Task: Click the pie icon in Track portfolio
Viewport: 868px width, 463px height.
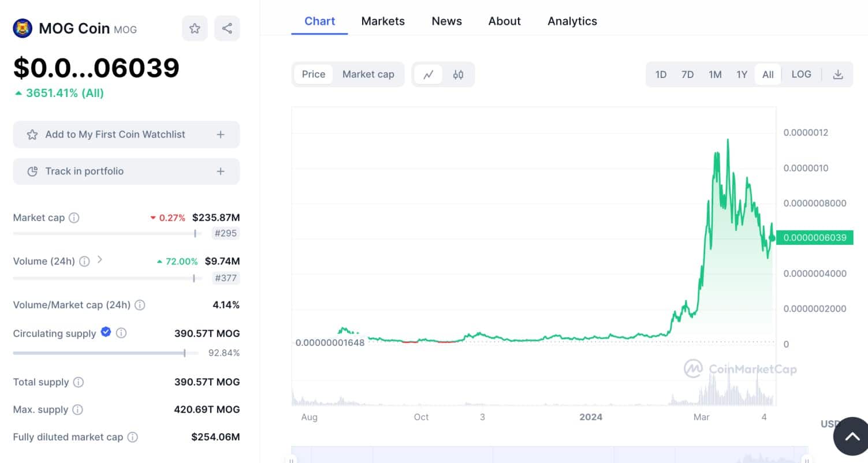Action: click(x=33, y=171)
